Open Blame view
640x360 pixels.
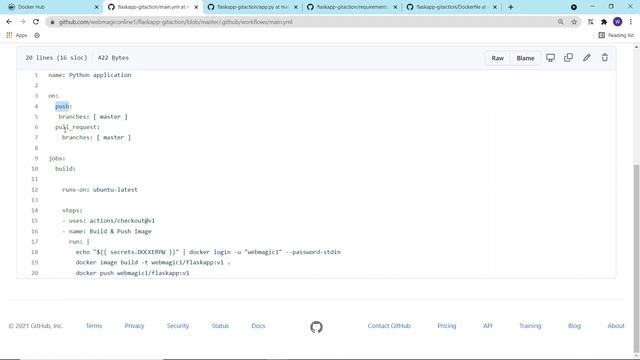point(525,58)
